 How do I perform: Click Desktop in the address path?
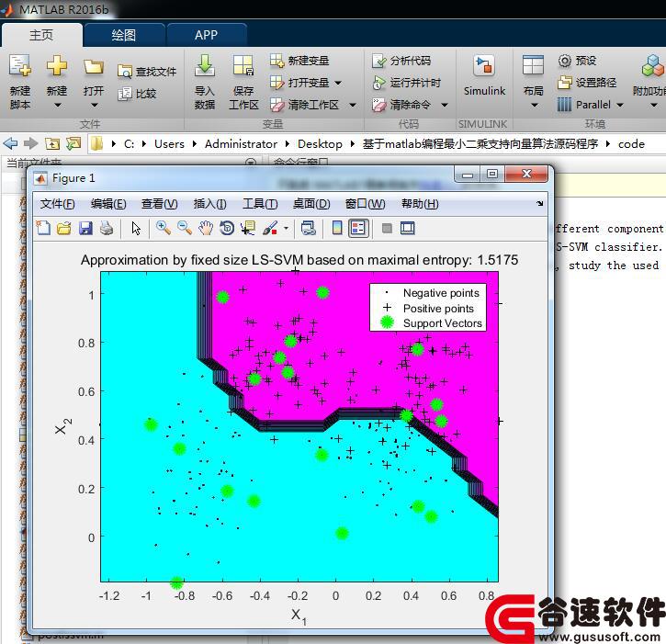coord(320,144)
